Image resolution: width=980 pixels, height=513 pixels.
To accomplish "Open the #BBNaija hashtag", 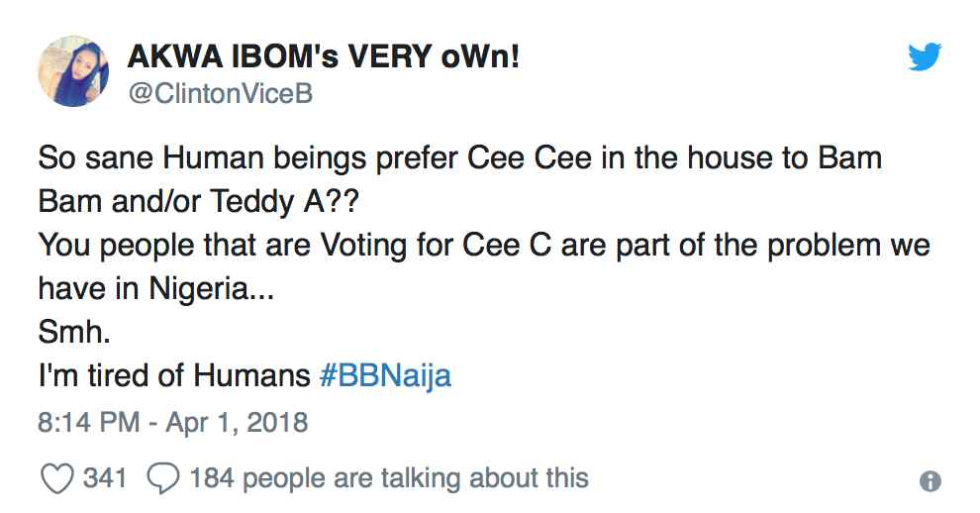I will coord(386,376).
